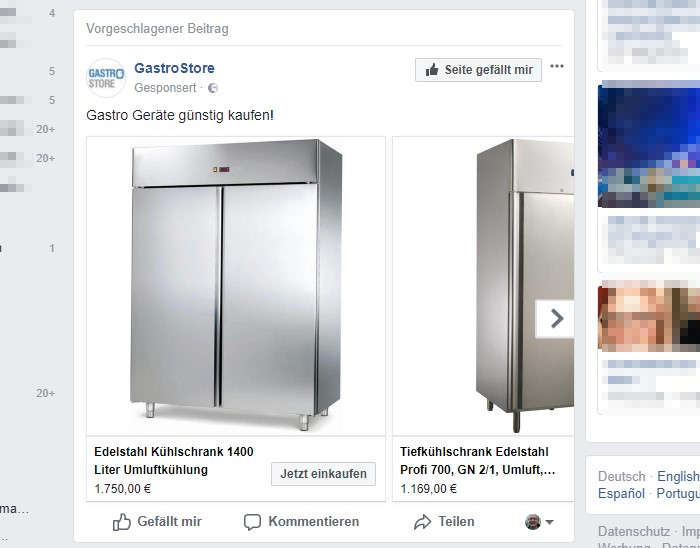Open the Tiefkühlschrank Edelstahl Profi 700 title
Screen dimensions: 700x548
point(478,461)
